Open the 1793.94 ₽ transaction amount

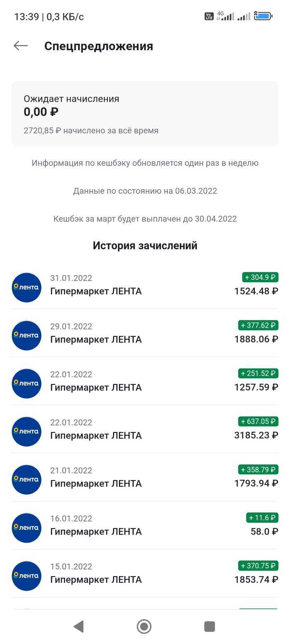pos(256,483)
